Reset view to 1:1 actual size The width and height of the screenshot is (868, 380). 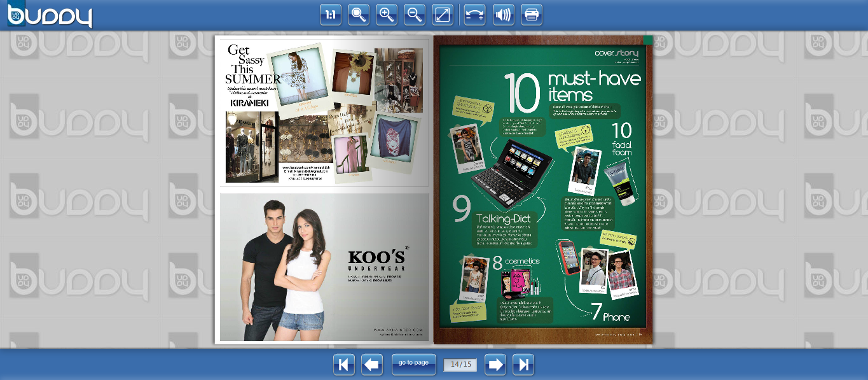(331, 15)
